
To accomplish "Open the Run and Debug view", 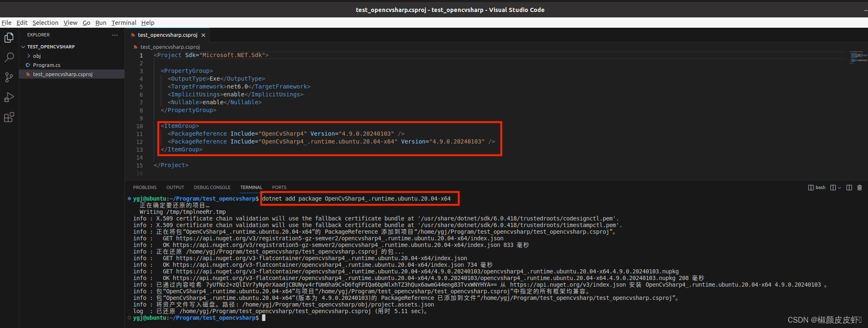I will point(9,97).
